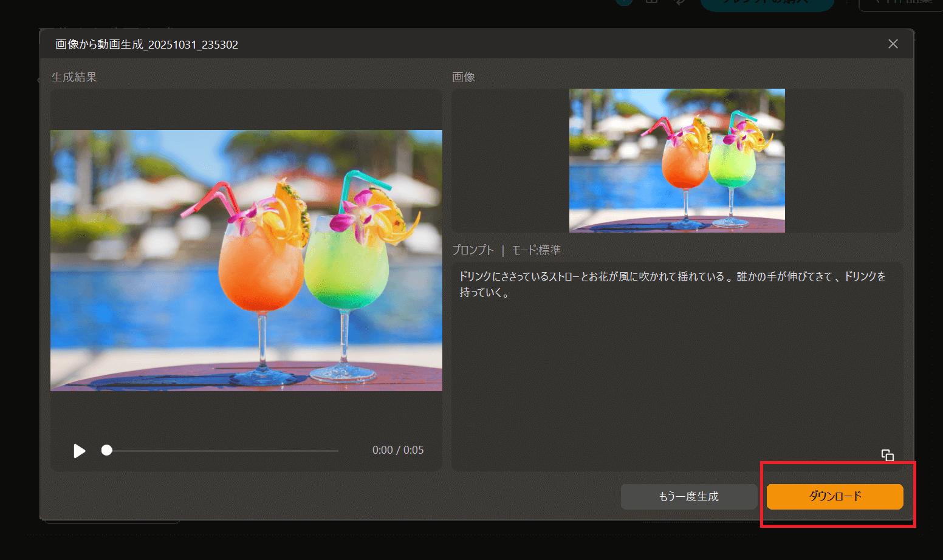Click the ダウンロード download button
This screenshot has width=943, height=560.
click(x=835, y=496)
